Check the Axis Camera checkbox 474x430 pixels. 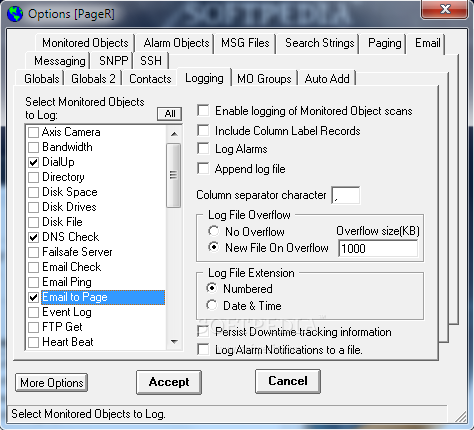point(33,132)
